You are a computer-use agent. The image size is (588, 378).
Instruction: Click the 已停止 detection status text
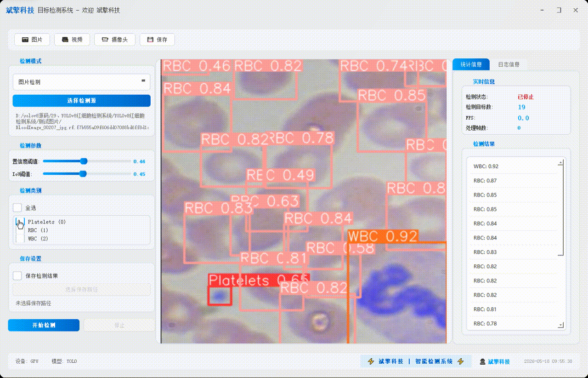click(526, 97)
